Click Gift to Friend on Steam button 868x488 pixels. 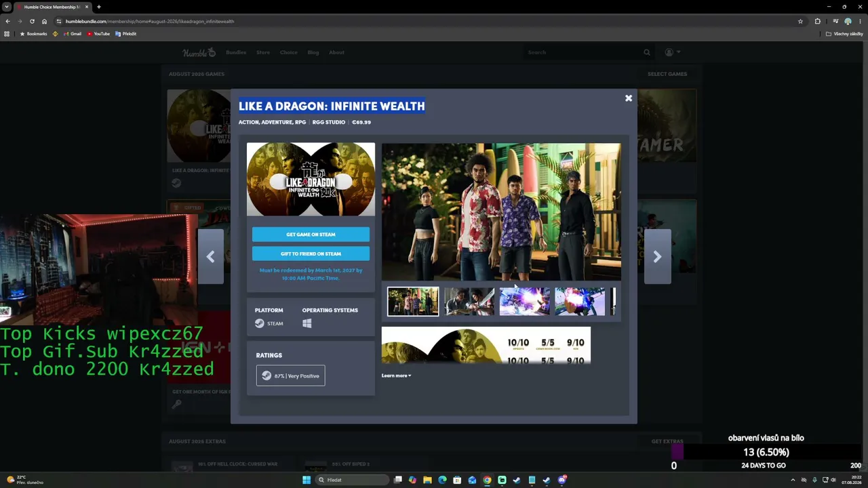click(311, 253)
